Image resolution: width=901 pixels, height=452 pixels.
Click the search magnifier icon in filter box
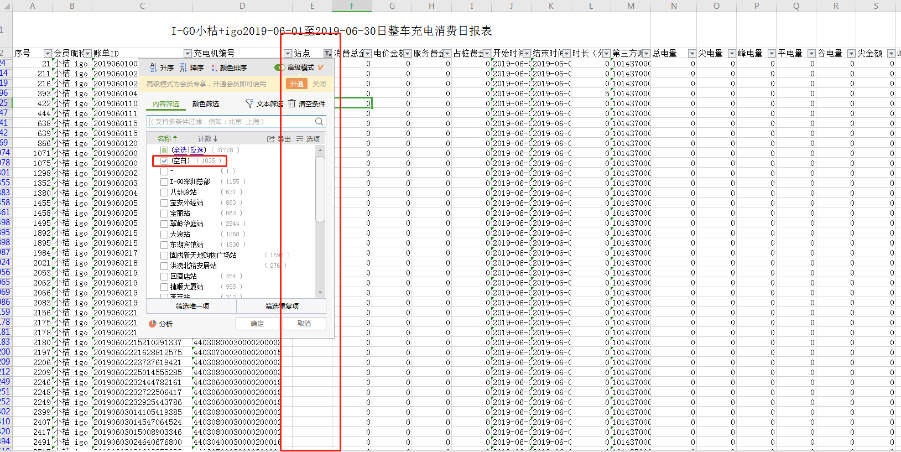click(319, 121)
